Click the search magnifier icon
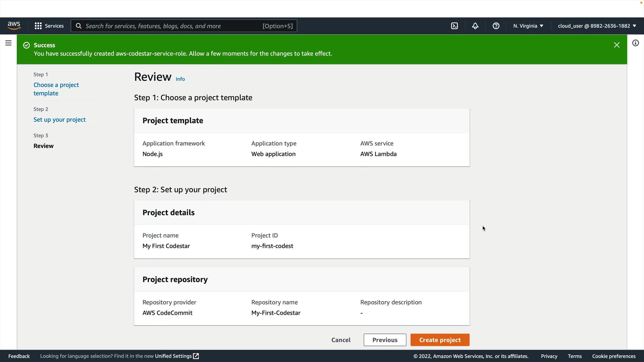The width and height of the screenshot is (644, 362). [78, 26]
